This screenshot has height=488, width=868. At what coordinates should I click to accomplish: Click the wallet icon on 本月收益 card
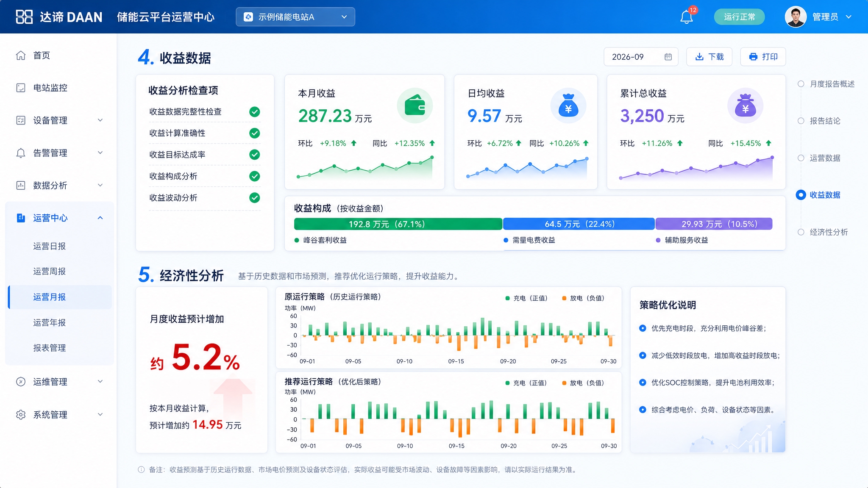click(415, 105)
